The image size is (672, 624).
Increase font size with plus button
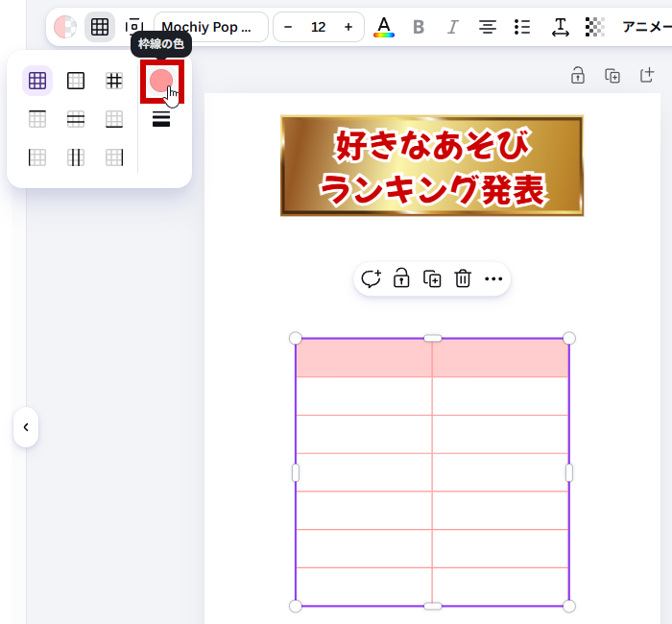(x=348, y=27)
